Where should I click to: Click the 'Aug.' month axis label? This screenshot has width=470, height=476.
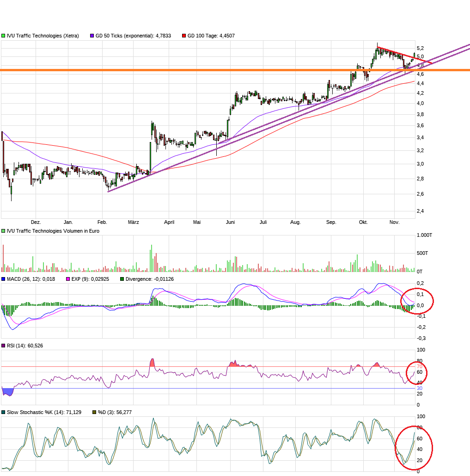tap(295, 222)
